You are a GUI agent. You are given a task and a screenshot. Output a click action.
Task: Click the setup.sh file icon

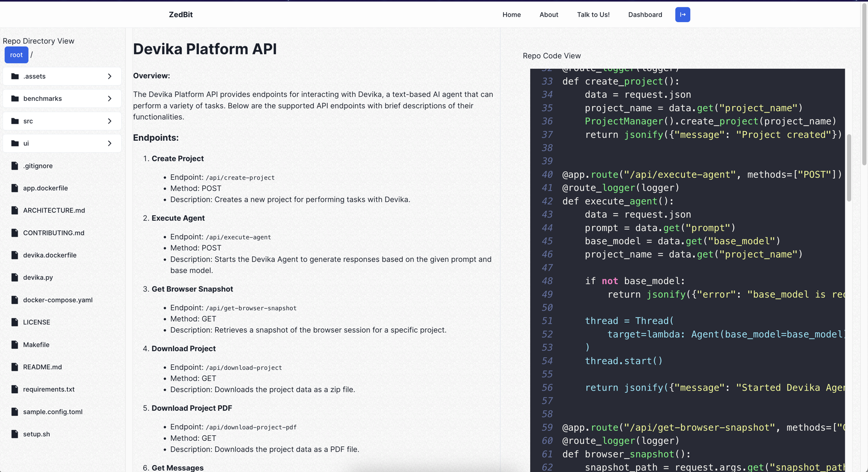(x=15, y=434)
